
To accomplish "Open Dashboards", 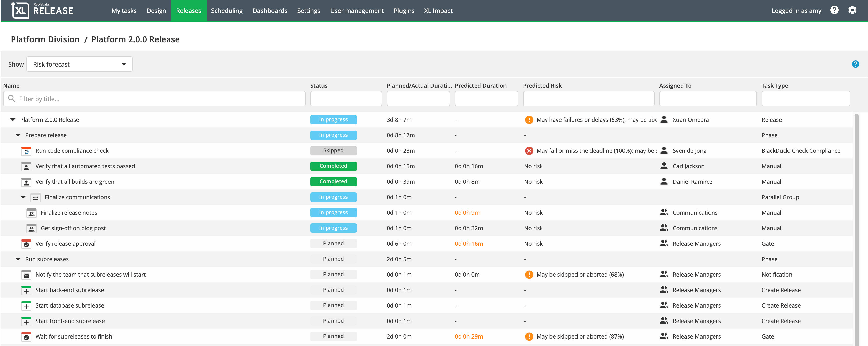I will pyautogui.click(x=270, y=10).
